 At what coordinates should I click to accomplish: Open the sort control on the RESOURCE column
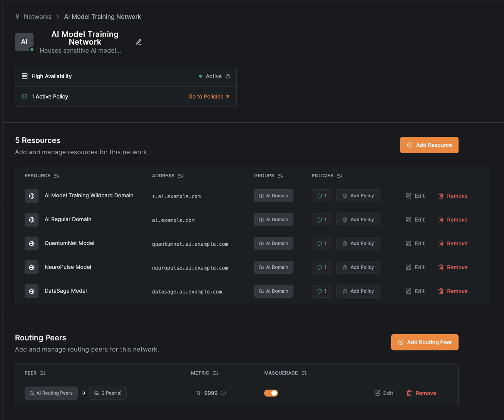[56, 175]
